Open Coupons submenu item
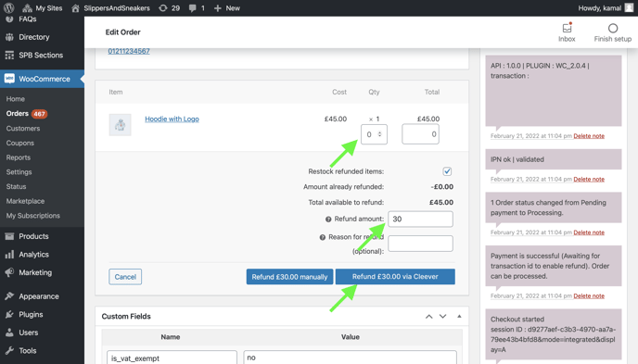The width and height of the screenshot is (638, 364). coord(20,143)
